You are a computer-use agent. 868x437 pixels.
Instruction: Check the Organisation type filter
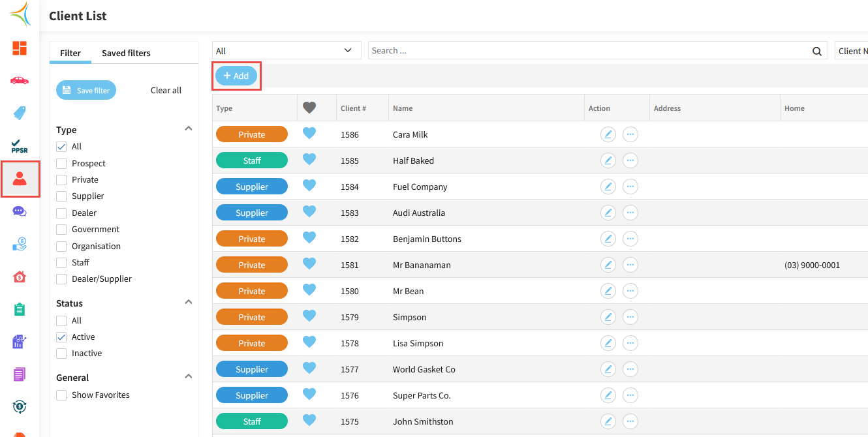[x=61, y=247]
